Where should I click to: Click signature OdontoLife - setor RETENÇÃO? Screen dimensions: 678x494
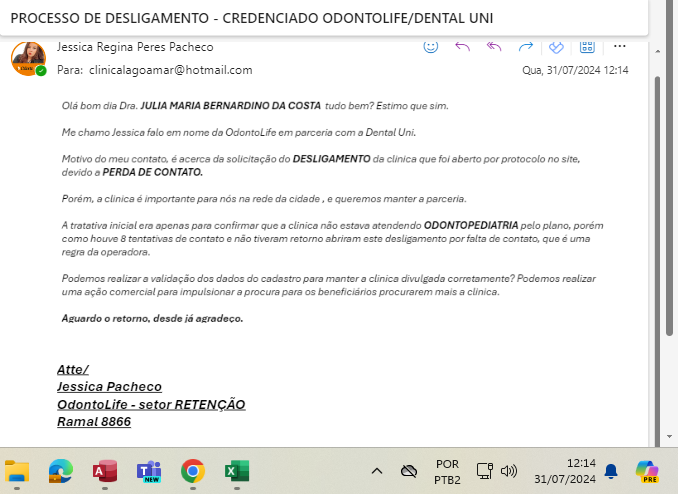tap(151, 404)
